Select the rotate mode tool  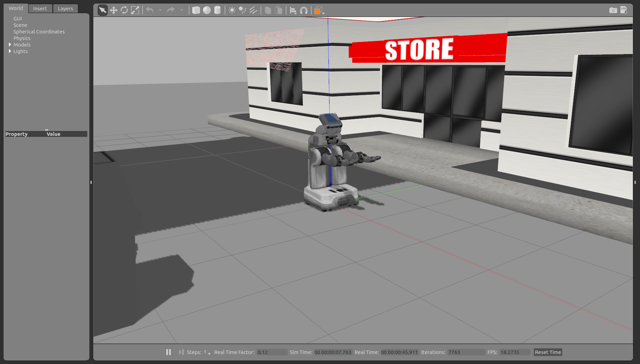(x=124, y=10)
